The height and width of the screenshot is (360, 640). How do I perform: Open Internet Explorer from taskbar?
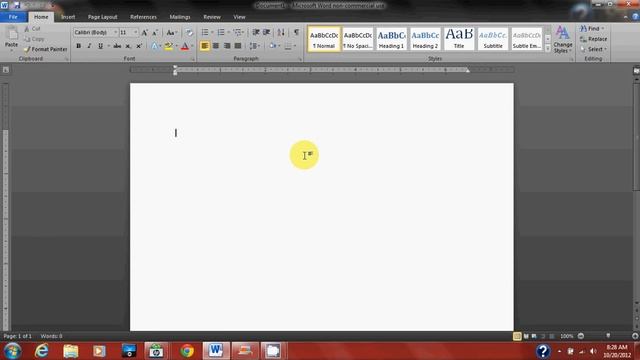(x=42, y=351)
